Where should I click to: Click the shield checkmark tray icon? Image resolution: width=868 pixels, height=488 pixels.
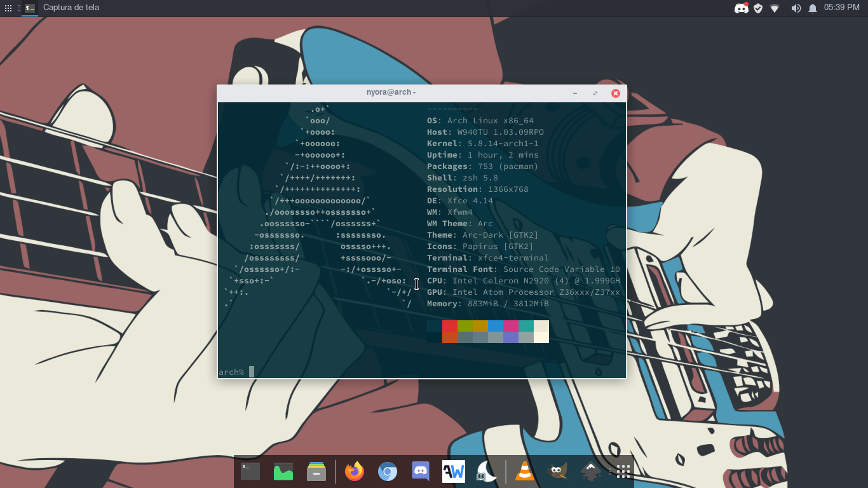(758, 8)
